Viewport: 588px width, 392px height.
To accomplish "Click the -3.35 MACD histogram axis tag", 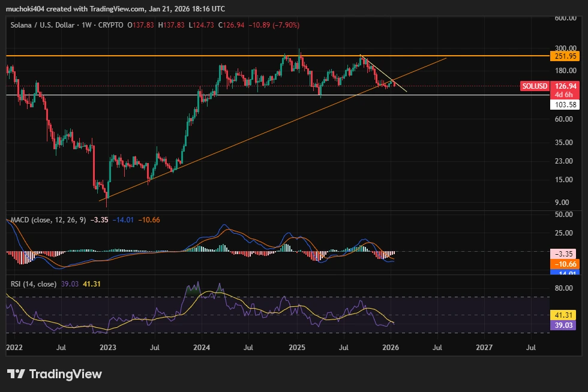I will click(x=565, y=254).
